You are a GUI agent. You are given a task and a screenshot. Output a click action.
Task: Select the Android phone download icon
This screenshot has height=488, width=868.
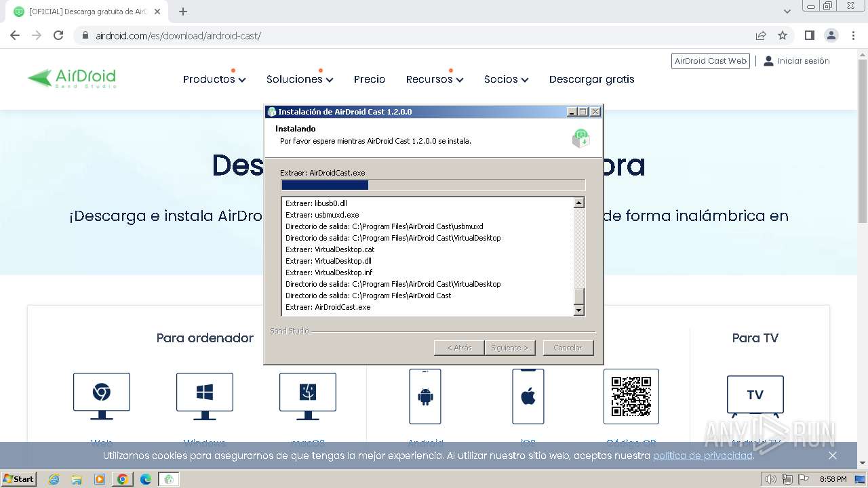point(425,396)
